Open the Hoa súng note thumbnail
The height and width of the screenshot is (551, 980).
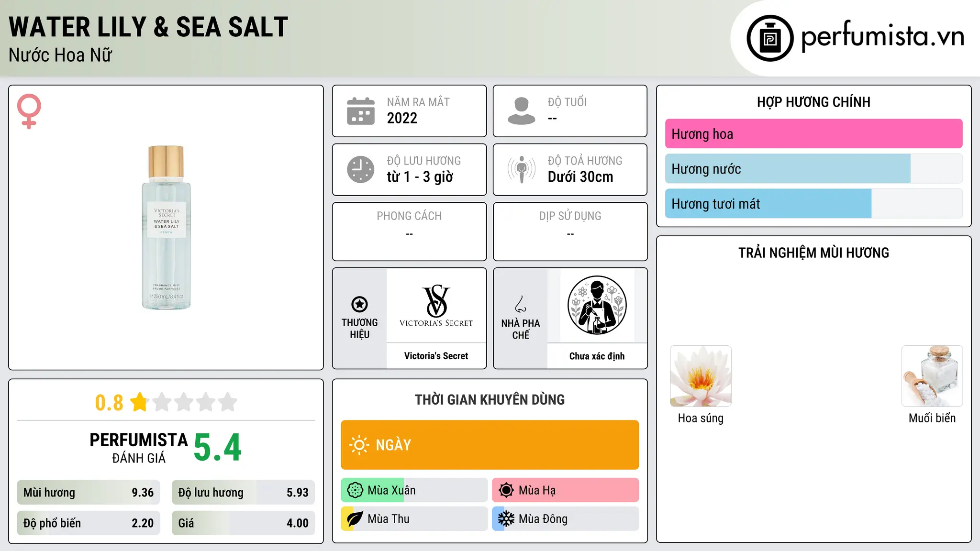point(701,376)
